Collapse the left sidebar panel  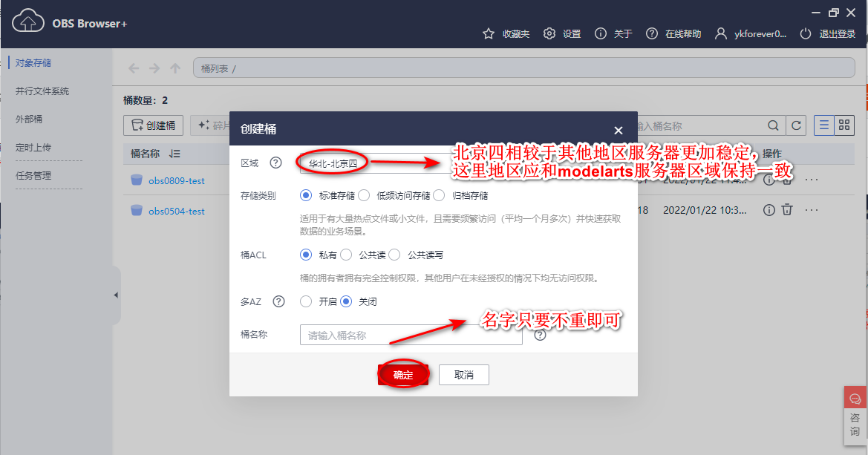coord(117,295)
